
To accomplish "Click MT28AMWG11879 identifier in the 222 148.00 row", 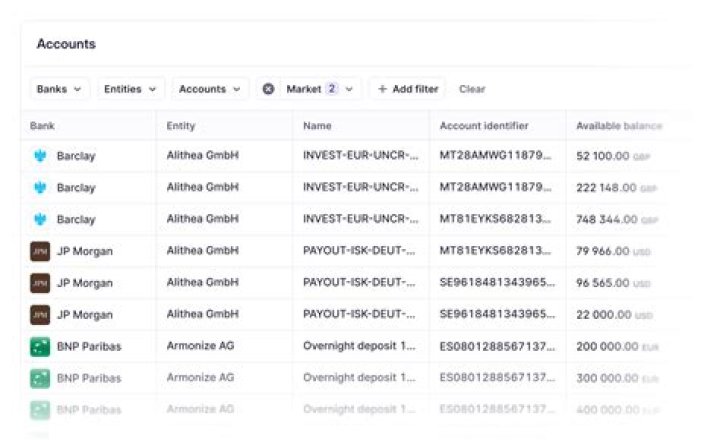I will (x=495, y=187).
